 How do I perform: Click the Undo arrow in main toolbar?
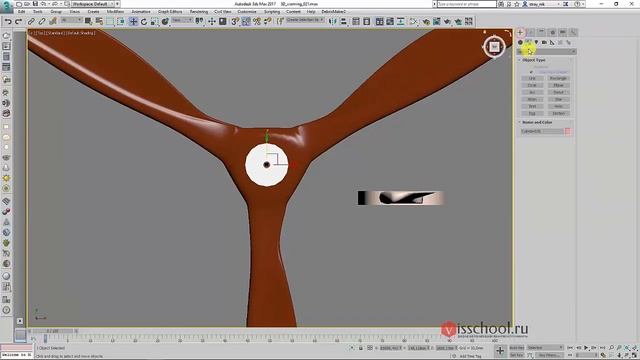[x=8, y=21]
